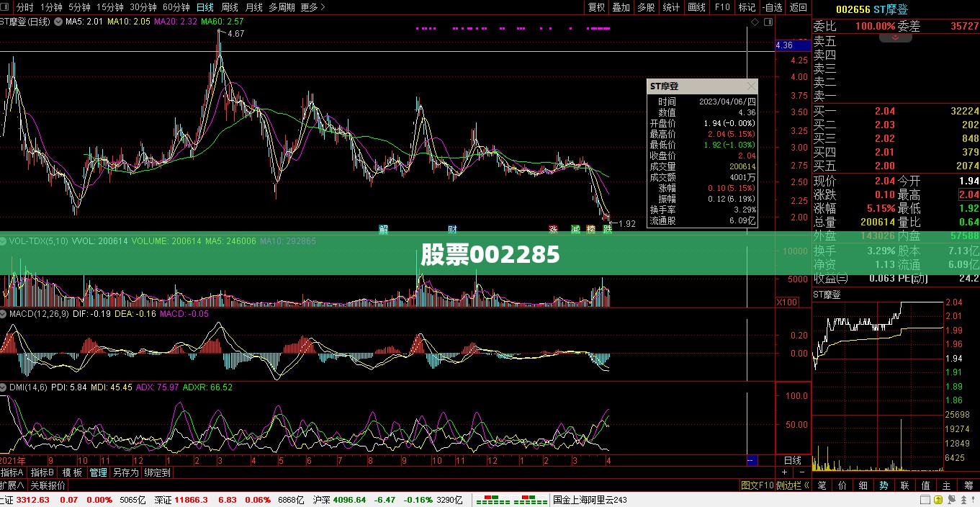Close the ST摩登 data info popup
Screen dimensions: 980x507
[751, 86]
